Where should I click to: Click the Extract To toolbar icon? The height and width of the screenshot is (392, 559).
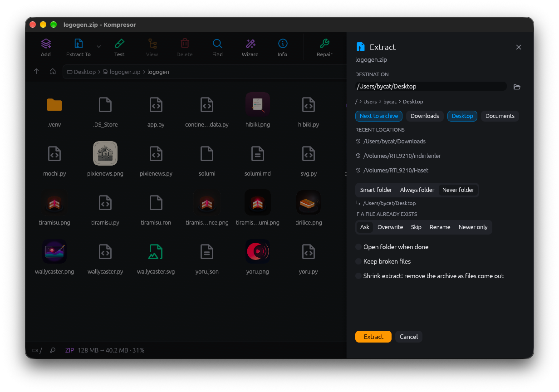click(x=78, y=44)
